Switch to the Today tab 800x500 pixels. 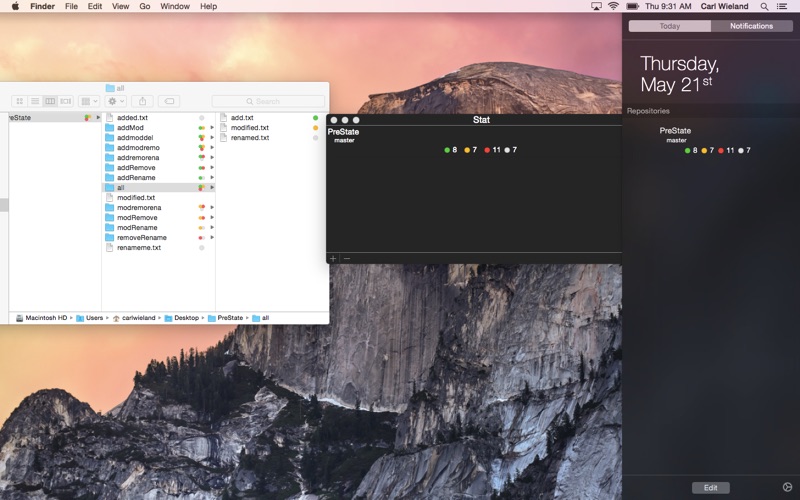tap(669, 26)
